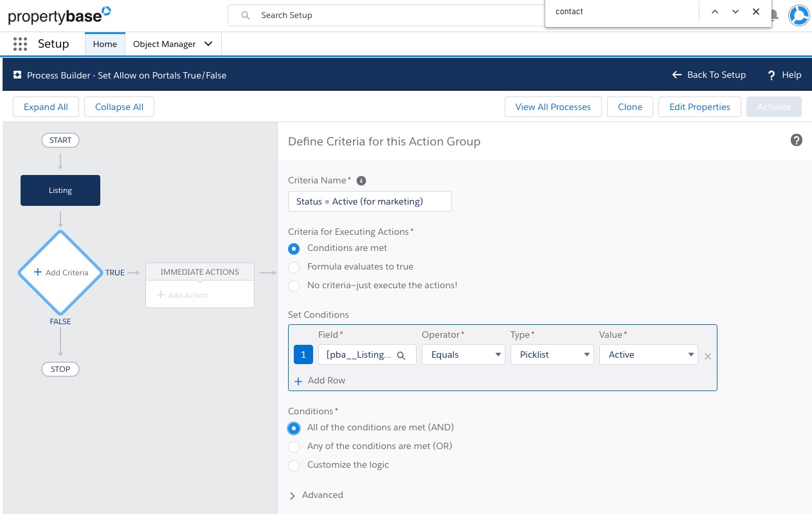812x514 pixels.
Task: Select the Formula evaluates to true option
Action: tap(294, 267)
